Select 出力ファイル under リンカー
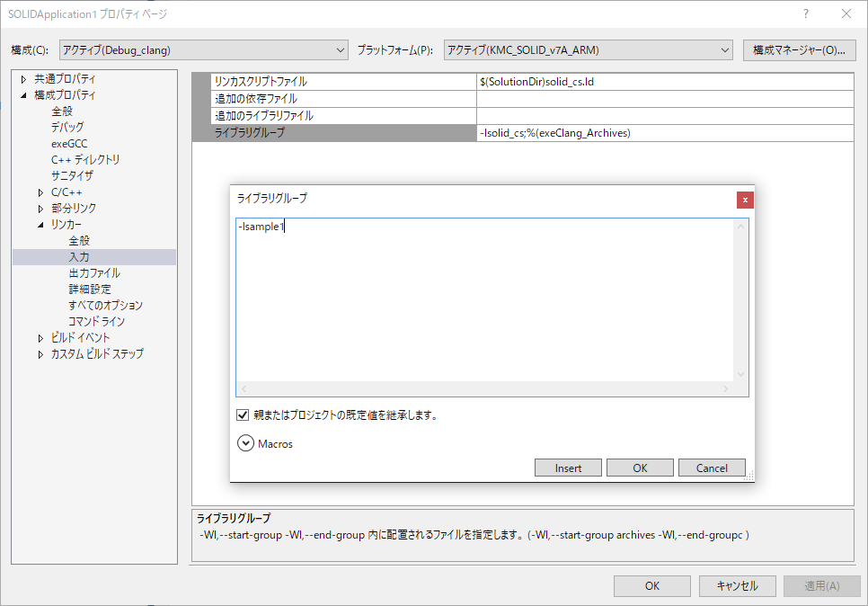 pos(94,273)
